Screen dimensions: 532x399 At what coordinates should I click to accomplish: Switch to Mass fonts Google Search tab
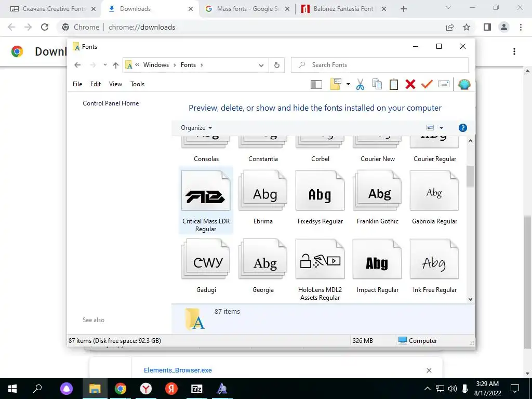248,9
